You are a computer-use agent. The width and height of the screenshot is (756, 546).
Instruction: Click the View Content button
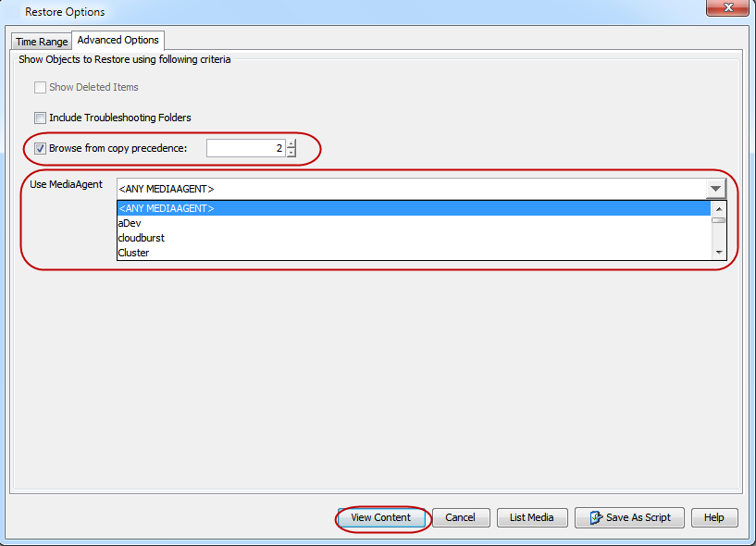tap(381, 517)
